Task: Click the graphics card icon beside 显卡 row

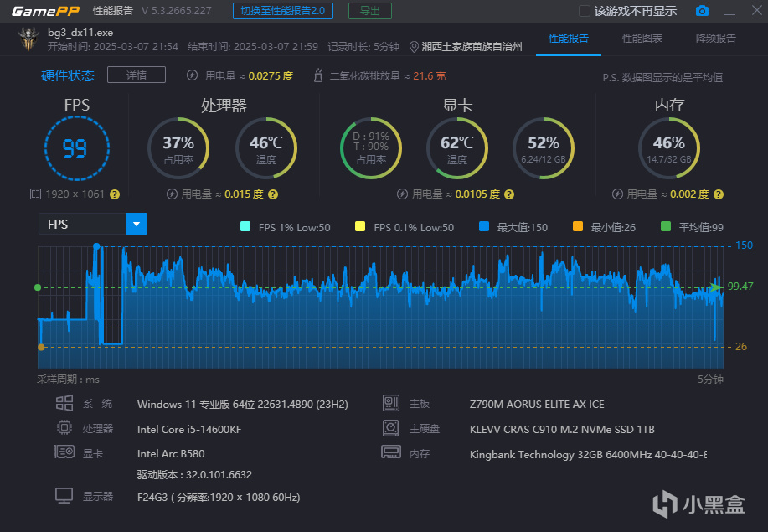Action: [x=64, y=452]
